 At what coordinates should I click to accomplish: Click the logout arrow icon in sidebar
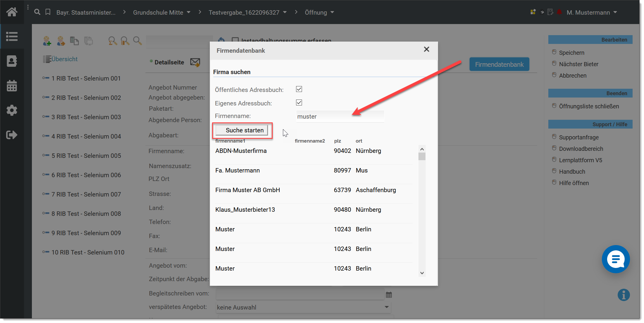12,135
